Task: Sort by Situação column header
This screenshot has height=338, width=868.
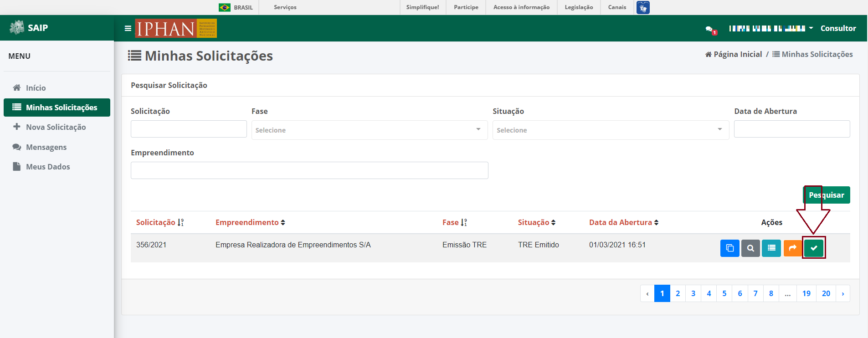Action: pos(537,222)
